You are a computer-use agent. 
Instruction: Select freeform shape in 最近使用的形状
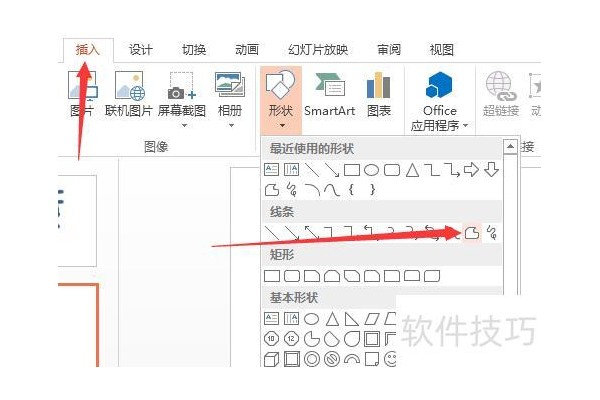tap(272, 189)
